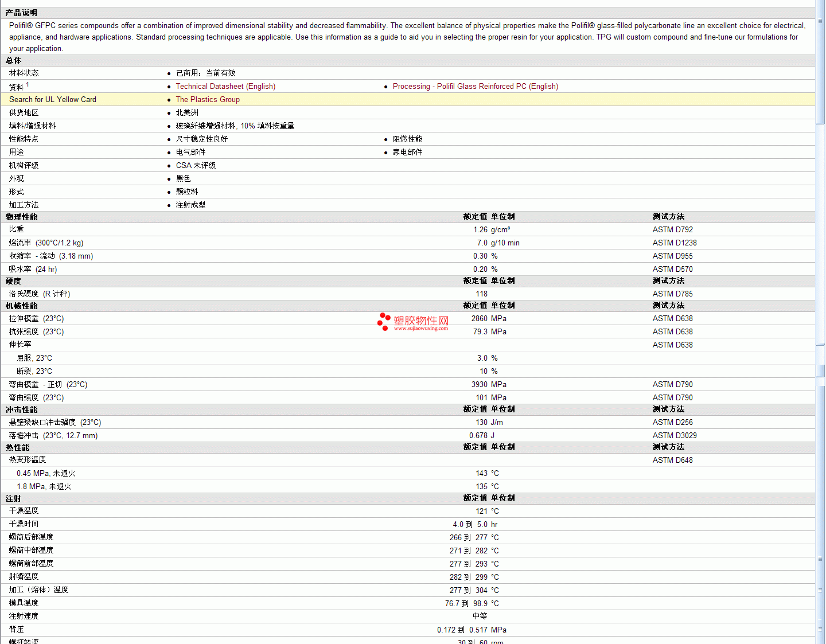Select the 2860 MPa tensile modulus value
826x644 pixels.
click(489, 318)
